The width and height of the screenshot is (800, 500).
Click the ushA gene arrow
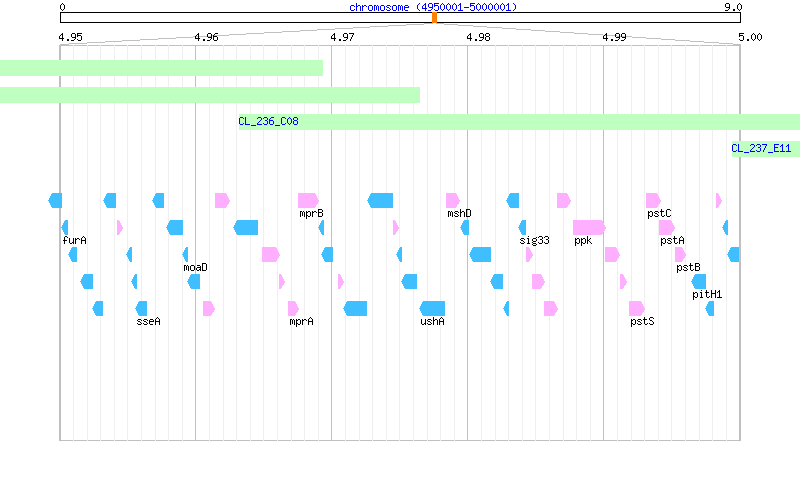coord(432,309)
